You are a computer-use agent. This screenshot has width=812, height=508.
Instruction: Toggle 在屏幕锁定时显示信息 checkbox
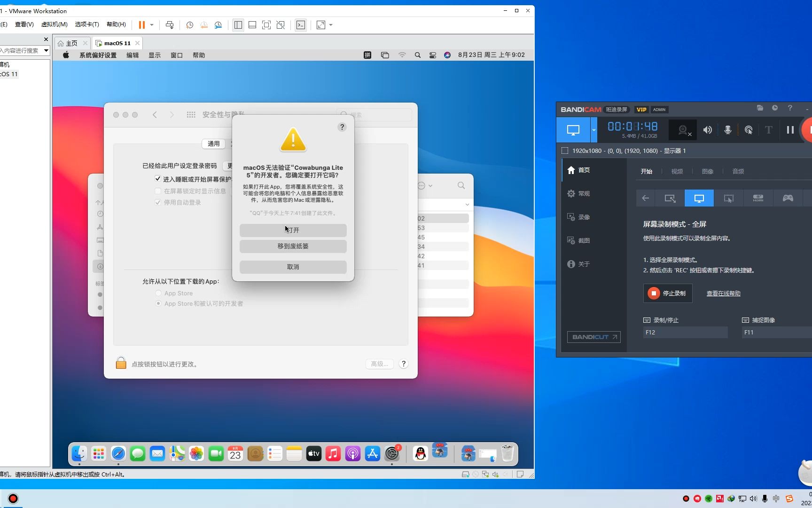[x=158, y=191]
